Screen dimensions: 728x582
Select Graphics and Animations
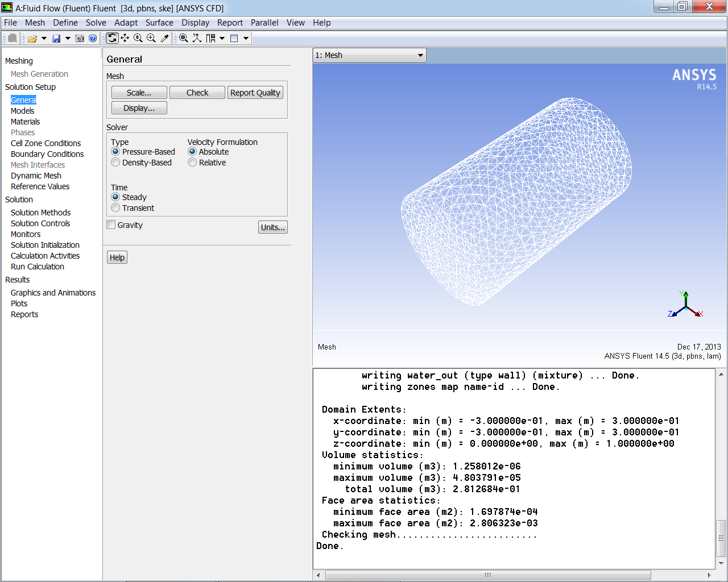(x=53, y=293)
